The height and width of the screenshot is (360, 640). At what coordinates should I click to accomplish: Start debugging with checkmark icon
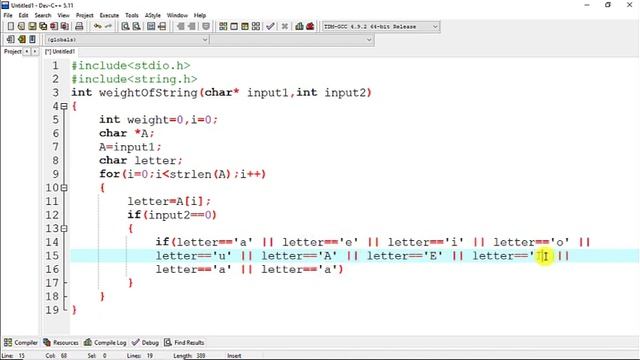coord(270,27)
